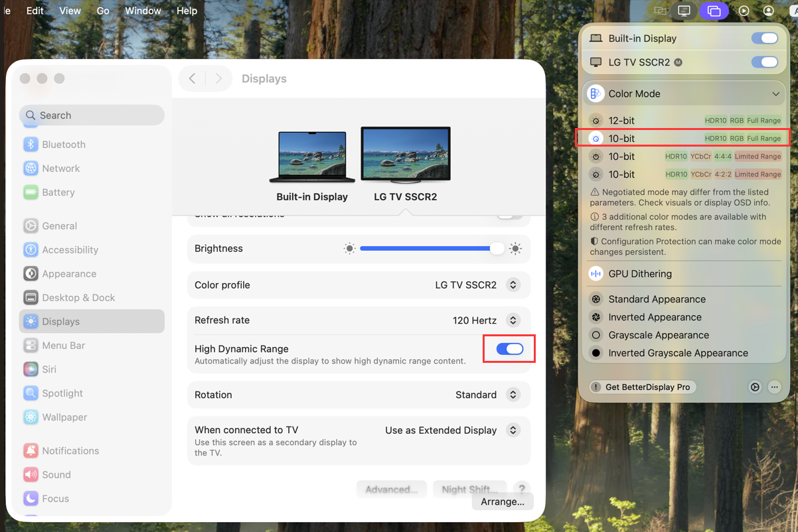
Task: Toggle LG TV SSCR2 switch in BetterDisplay
Action: tap(764, 62)
